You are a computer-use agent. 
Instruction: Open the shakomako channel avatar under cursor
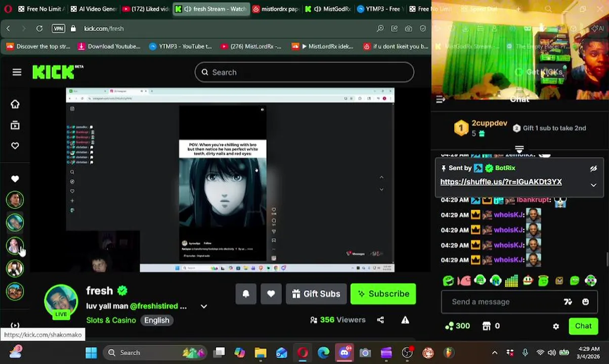click(x=15, y=246)
